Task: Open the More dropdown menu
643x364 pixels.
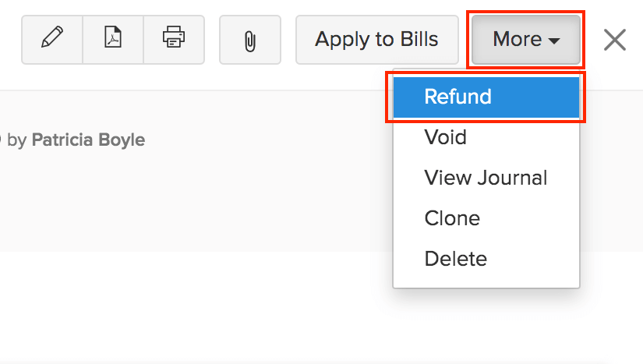Action: (x=526, y=39)
